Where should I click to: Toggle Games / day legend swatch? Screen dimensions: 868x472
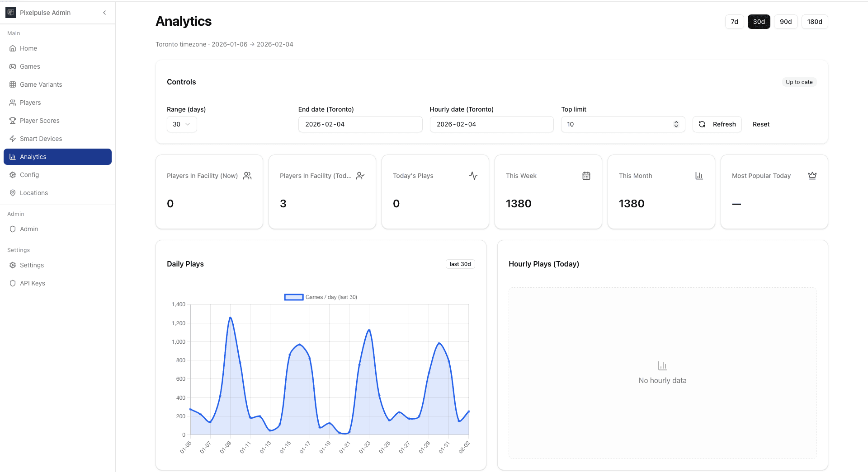(293, 297)
